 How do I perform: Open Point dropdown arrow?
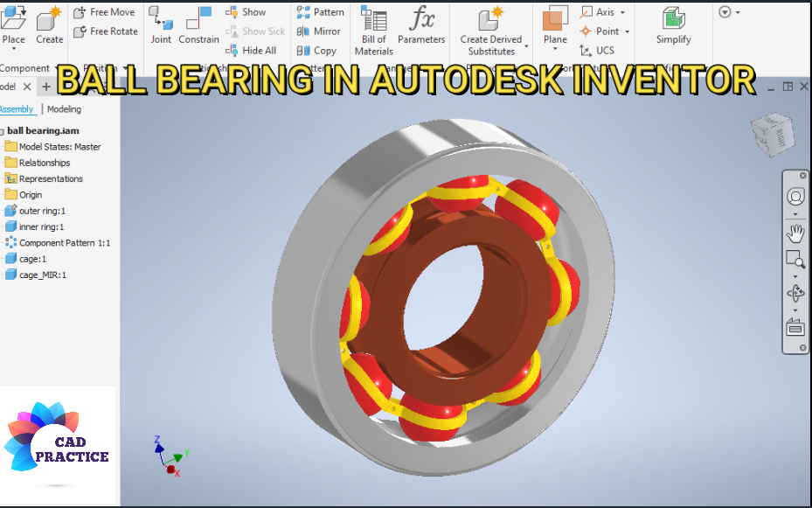tap(627, 31)
